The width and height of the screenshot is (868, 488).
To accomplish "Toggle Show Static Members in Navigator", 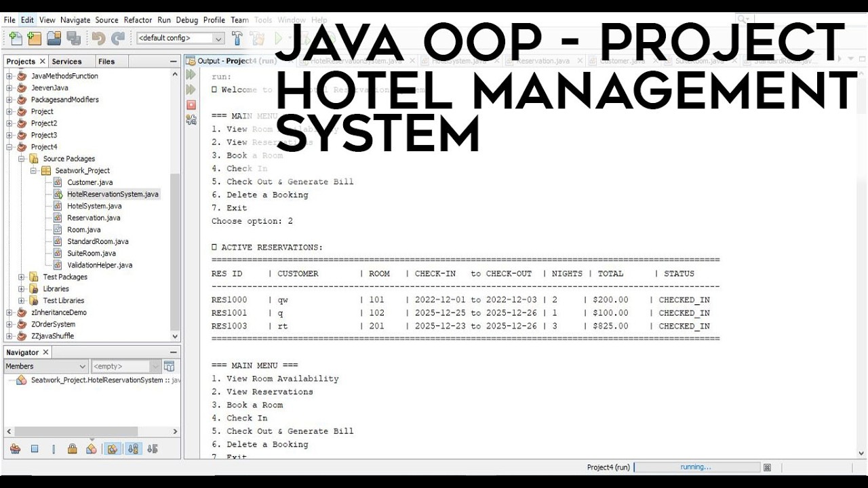I will tap(54, 449).
